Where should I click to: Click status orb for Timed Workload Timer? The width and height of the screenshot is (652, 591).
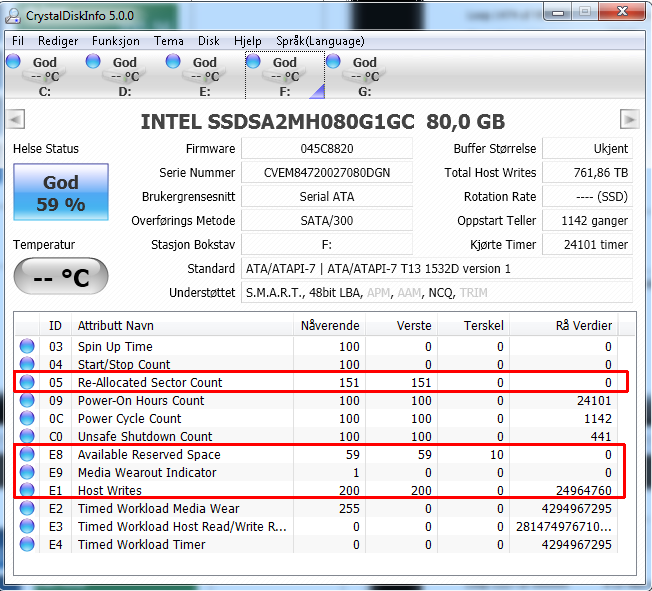27,544
